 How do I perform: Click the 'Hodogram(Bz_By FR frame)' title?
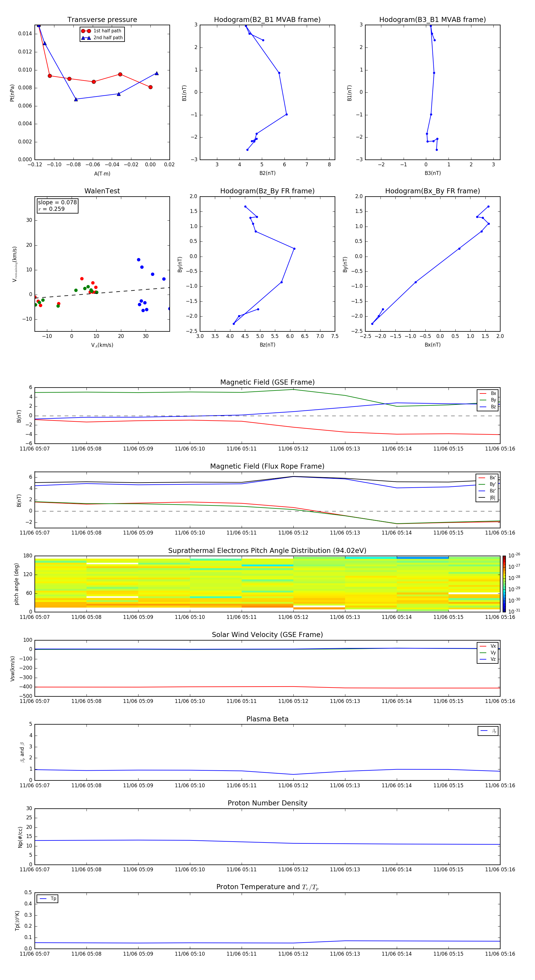(x=267, y=191)
